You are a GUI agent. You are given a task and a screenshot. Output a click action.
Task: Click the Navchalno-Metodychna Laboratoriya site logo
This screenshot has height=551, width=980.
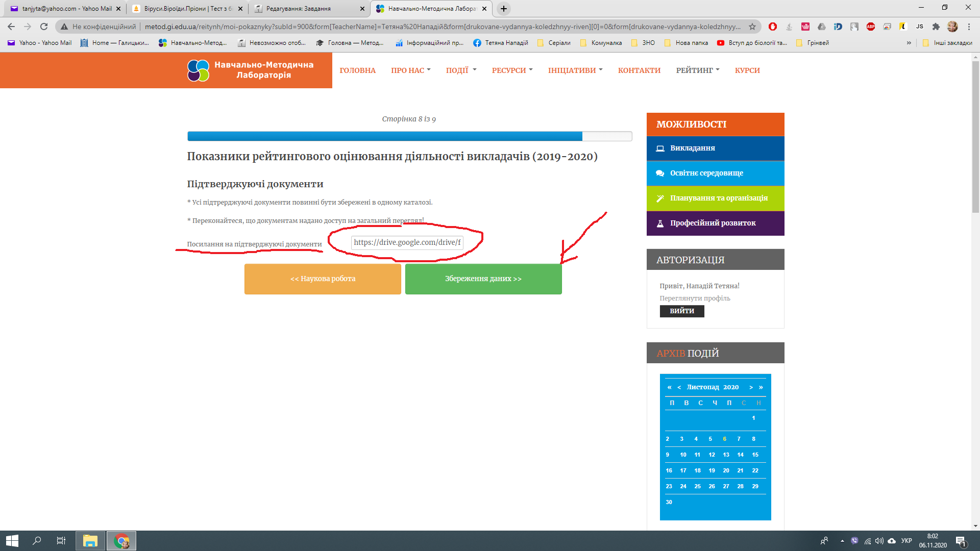click(x=251, y=70)
